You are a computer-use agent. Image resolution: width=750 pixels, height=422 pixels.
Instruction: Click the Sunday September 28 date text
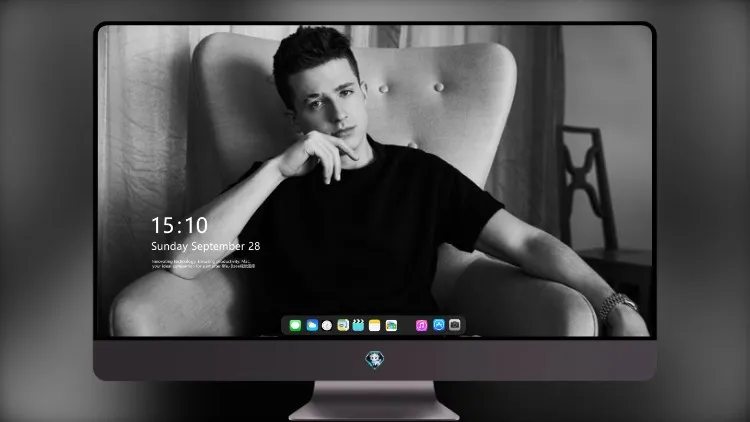[206, 246]
